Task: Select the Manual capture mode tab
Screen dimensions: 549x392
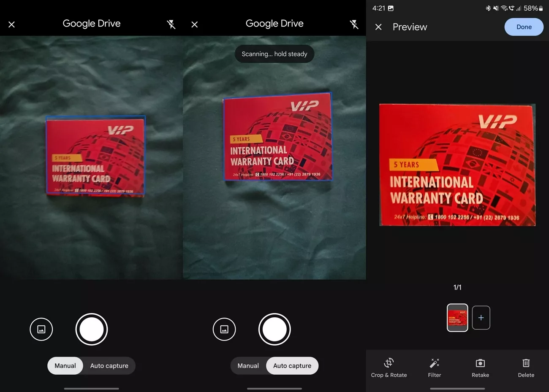Action: (x=65, y=365)
